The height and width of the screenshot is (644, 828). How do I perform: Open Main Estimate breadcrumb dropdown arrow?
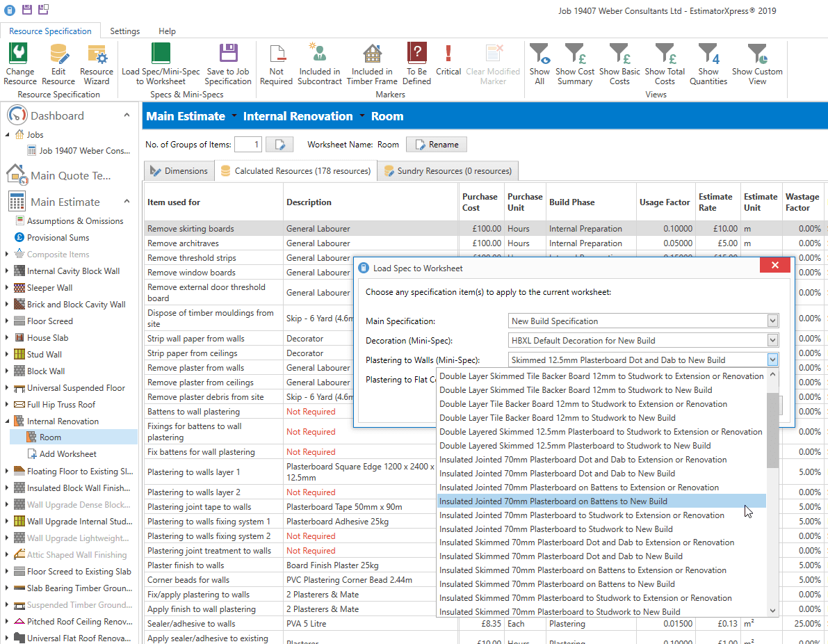234,115
